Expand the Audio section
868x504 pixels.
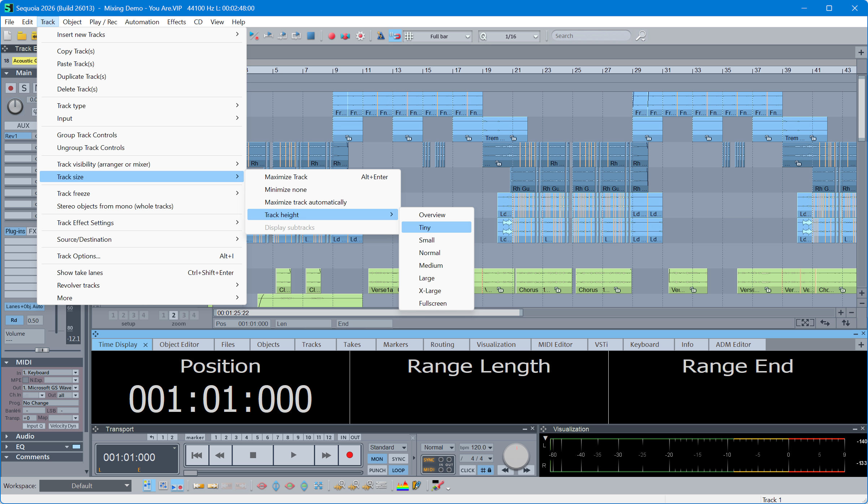click(x=7, y=436)
